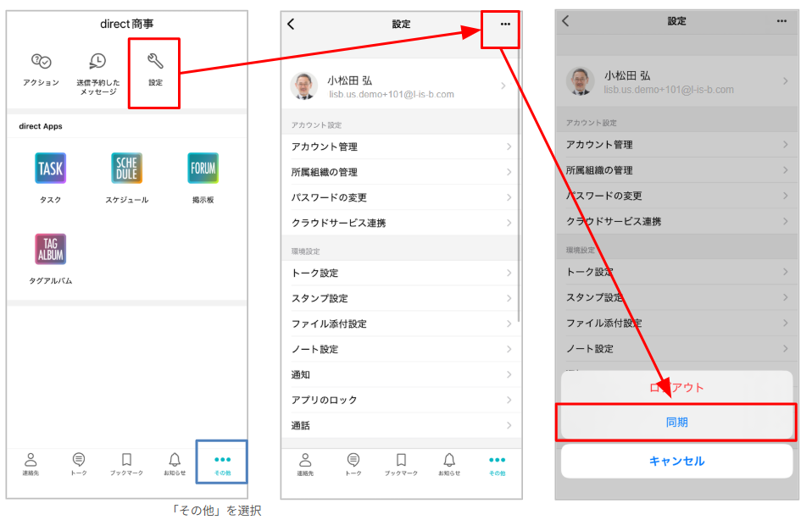Expand chevron on 所属組織の管理 row, middle screen
Screen dimensions: 812x531
tap(509, 172)
